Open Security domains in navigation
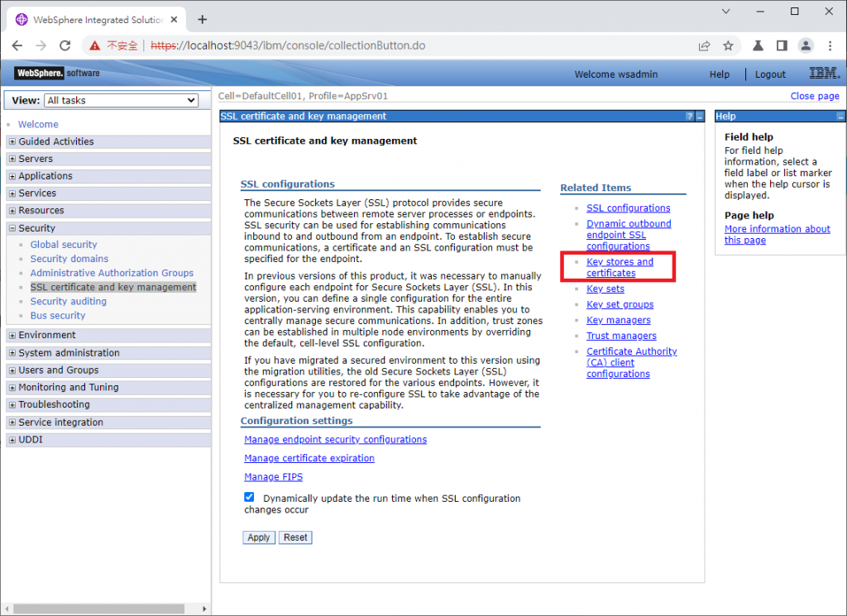847x616 pixels. point(69,259)
